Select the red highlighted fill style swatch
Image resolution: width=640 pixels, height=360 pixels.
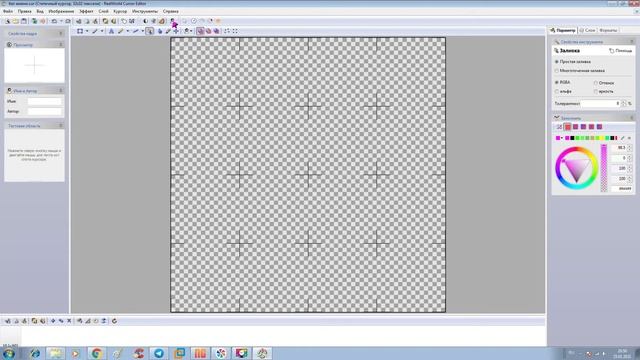pos(568,127)
